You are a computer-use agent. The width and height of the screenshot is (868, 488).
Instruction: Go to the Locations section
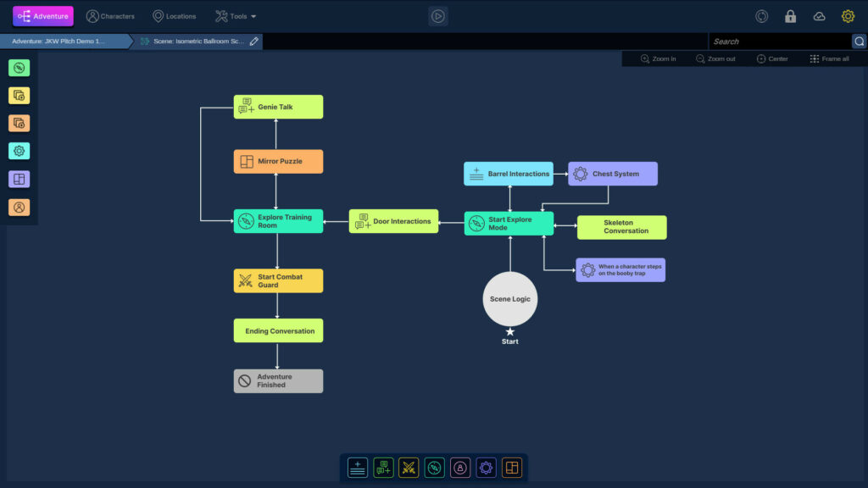(x=174, y=16)
